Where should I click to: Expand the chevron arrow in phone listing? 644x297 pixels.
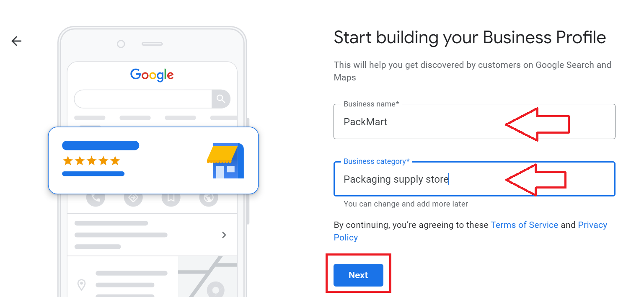[x=224, y=235]
